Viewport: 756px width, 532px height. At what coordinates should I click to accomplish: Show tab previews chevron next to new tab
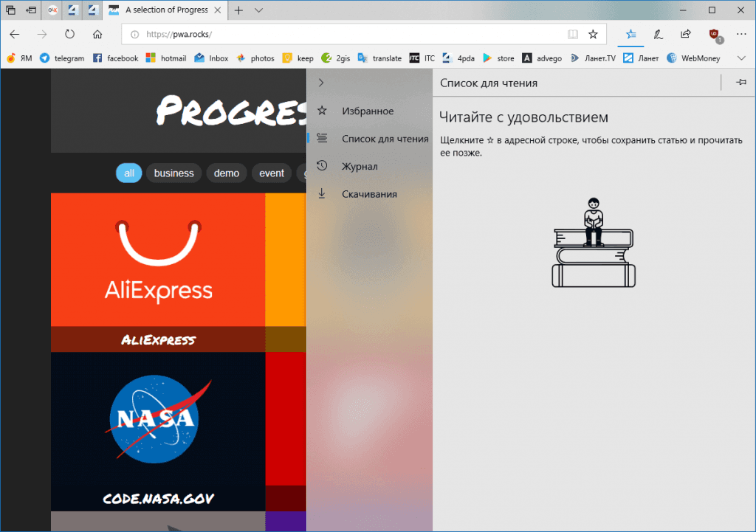[258, 10]
